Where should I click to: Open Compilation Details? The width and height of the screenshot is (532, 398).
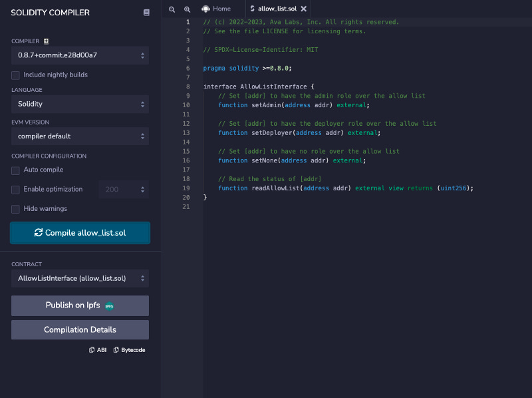[x=80, y=329]
